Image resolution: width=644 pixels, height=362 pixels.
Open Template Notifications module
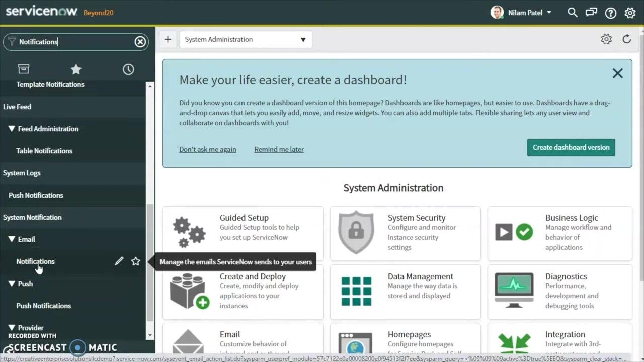(x=50, y=84)
